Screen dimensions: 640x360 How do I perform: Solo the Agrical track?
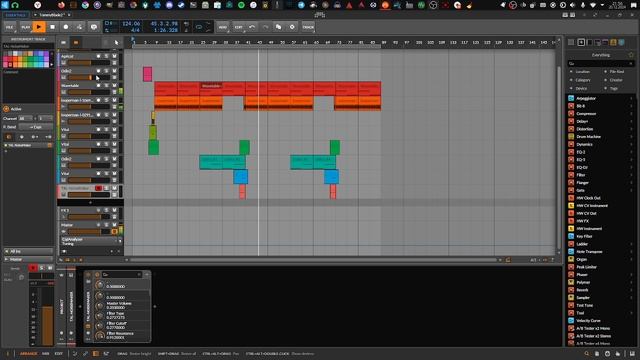click(x=106, y=56)
